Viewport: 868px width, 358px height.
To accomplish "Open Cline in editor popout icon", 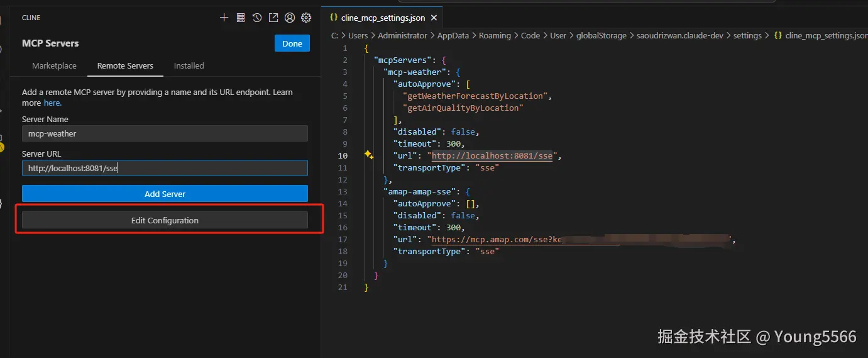I will pyautogui.click(x=273, y=18).
